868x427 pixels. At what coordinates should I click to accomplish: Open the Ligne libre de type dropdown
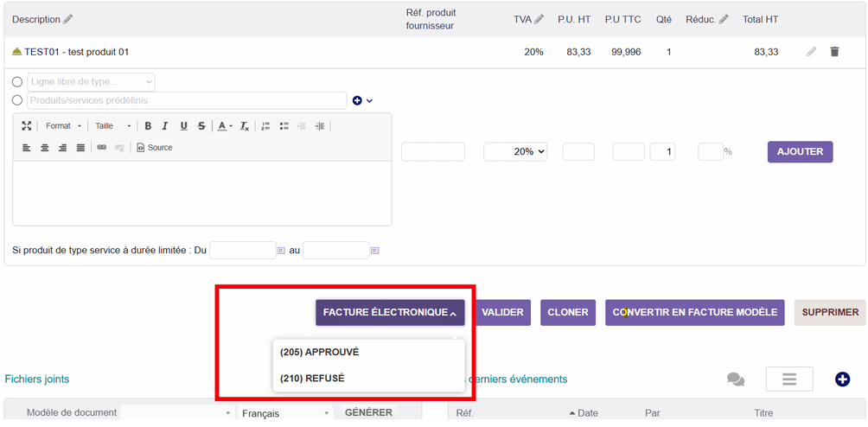[92, 82]
